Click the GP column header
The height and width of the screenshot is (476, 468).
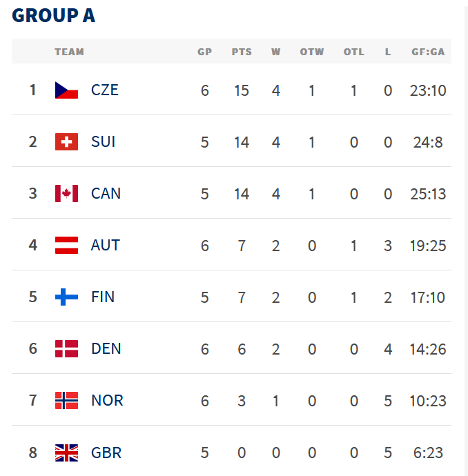[x=205, y=52]
